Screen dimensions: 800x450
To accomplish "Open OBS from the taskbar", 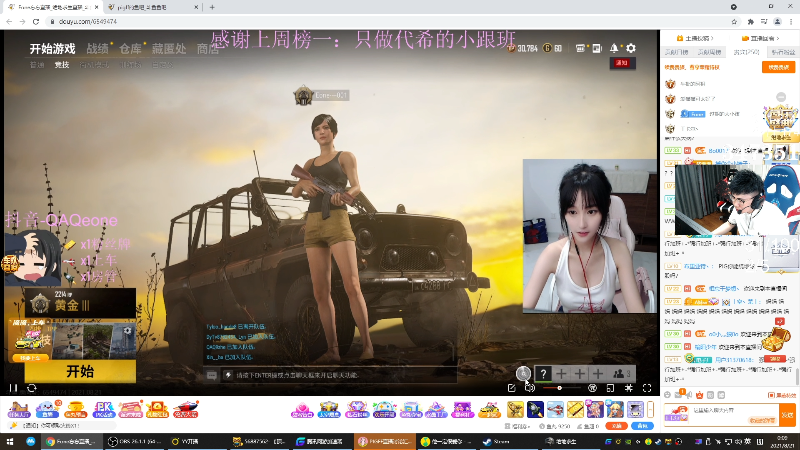I will coord(135,441).
